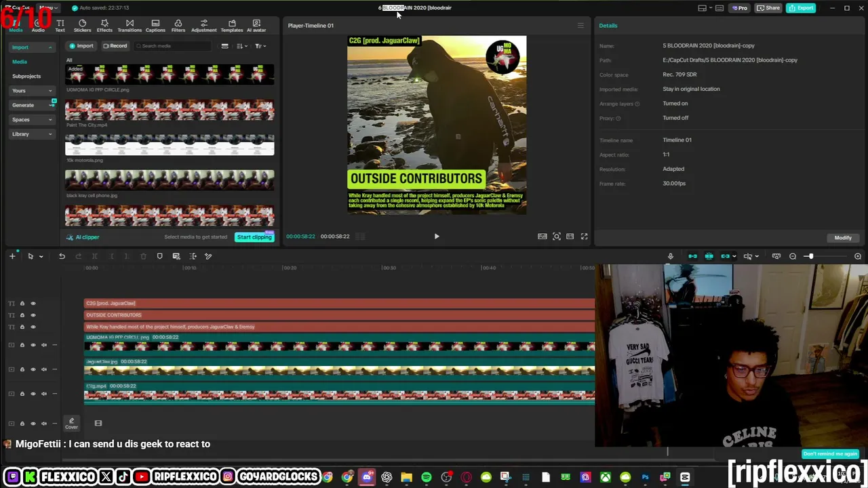Open the Templates panel

[x=232, y=26]
